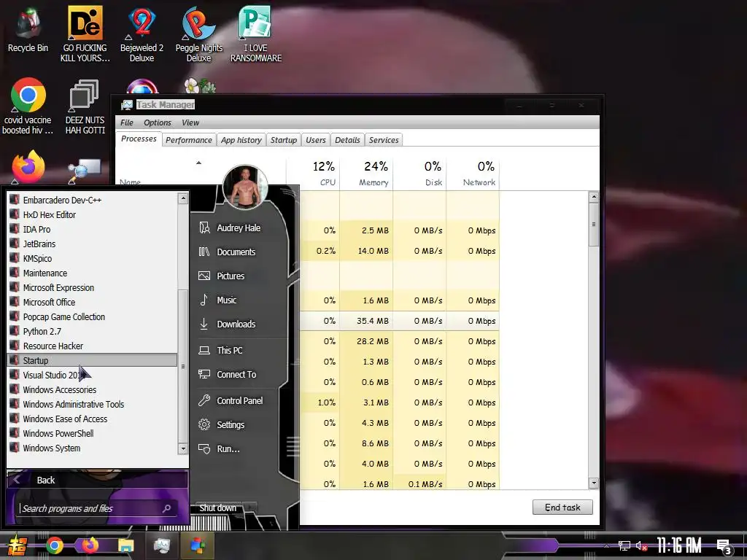Expand the Microsoft Office folder
Viewport: 747px width, 560px height.
(x=93, y=303)
